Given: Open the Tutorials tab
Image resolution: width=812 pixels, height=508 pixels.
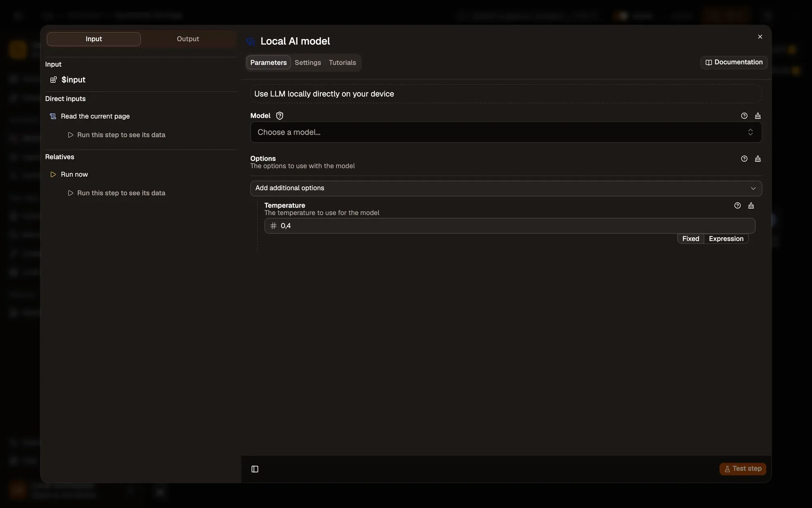Looking at the screenshot, I should point(342,63).
